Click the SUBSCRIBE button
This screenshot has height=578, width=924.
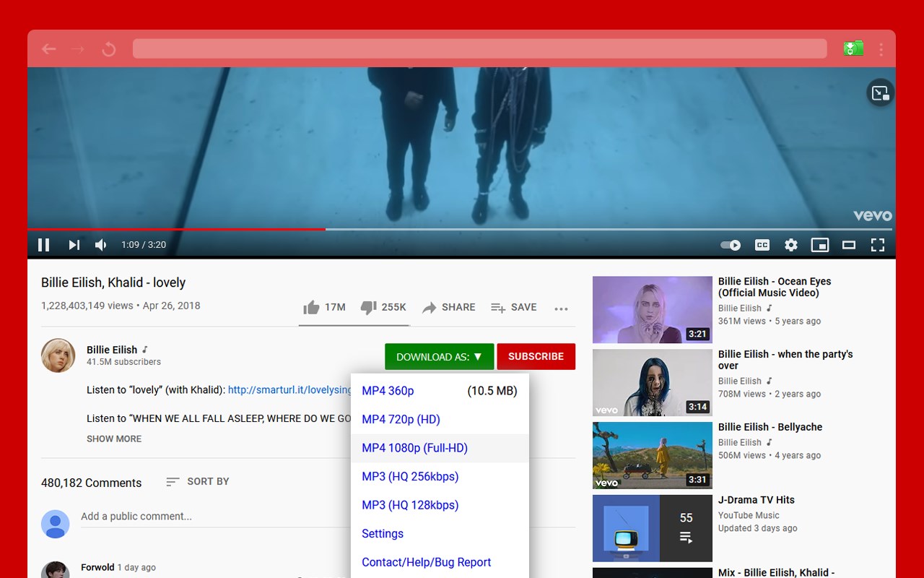point(536,357)
